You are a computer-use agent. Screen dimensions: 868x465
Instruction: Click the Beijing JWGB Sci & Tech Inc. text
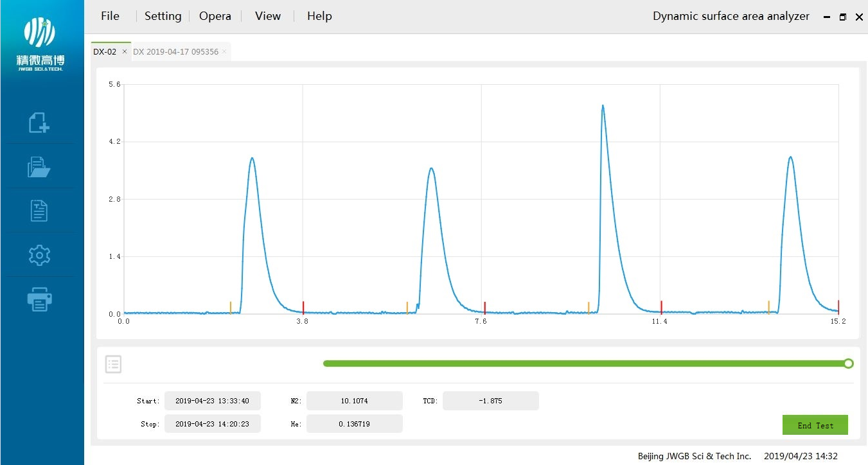point(695,456)
